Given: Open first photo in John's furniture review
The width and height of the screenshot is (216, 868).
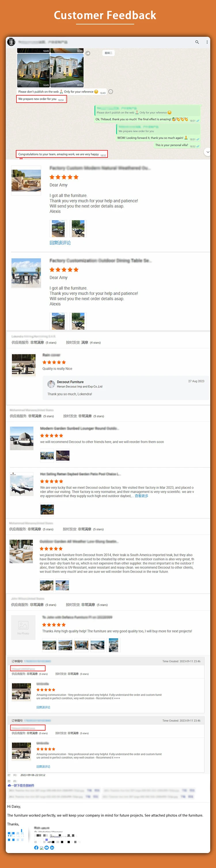Looking at the screenshot, I should point(49,645).
